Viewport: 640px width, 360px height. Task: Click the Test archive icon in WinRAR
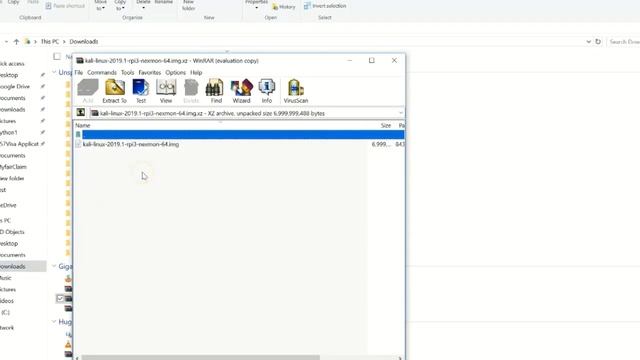[x=140, y=91]
